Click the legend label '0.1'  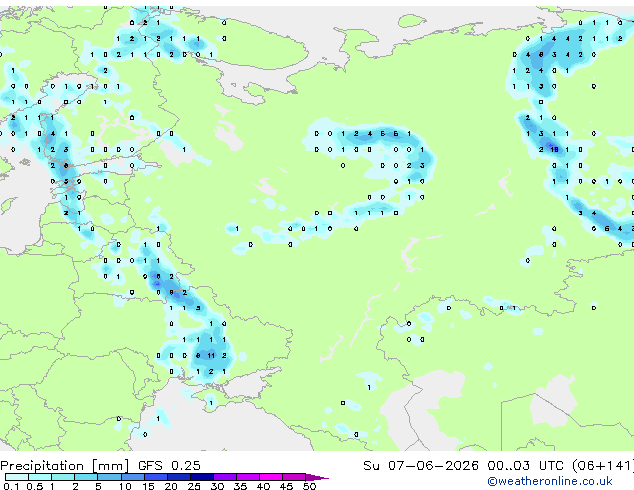11,486
